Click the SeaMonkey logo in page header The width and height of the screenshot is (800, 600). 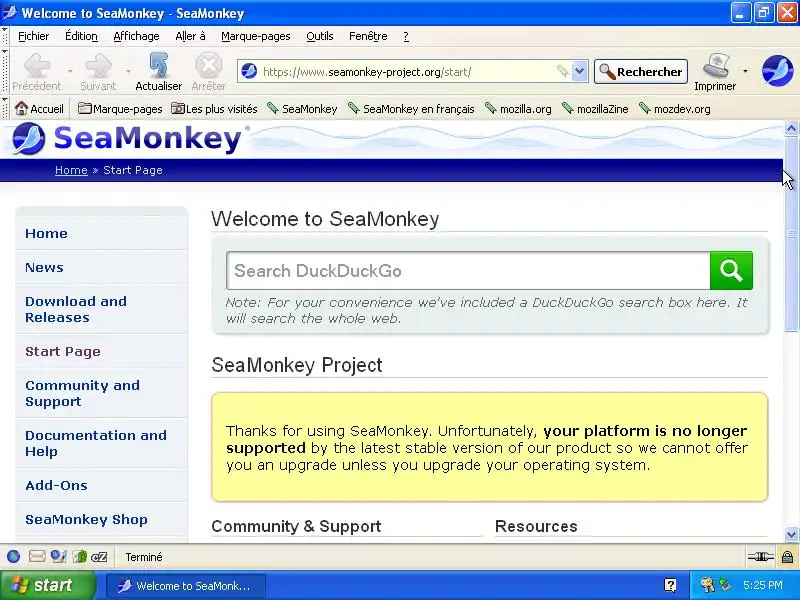click(127, 139)
